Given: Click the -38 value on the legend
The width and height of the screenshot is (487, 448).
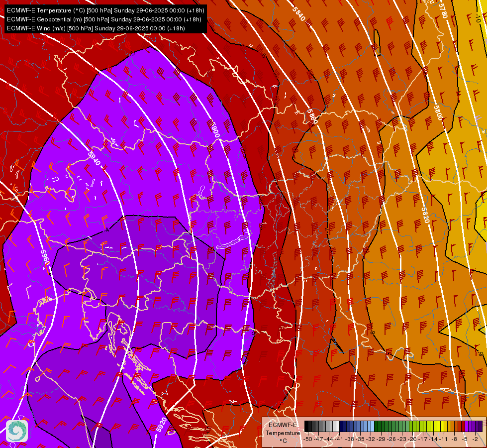Looking at the screenshot, I should pyautogui.click(x=350, y=439).
